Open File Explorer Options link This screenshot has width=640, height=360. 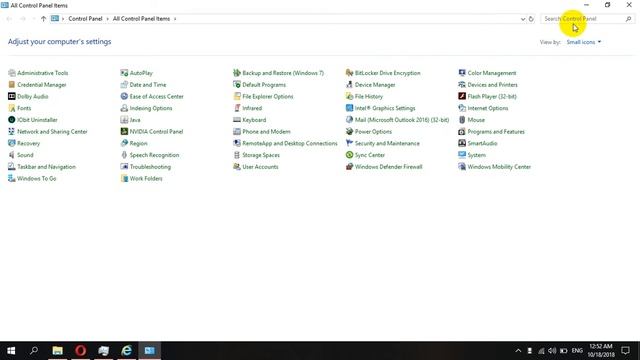tap(268, 96)
